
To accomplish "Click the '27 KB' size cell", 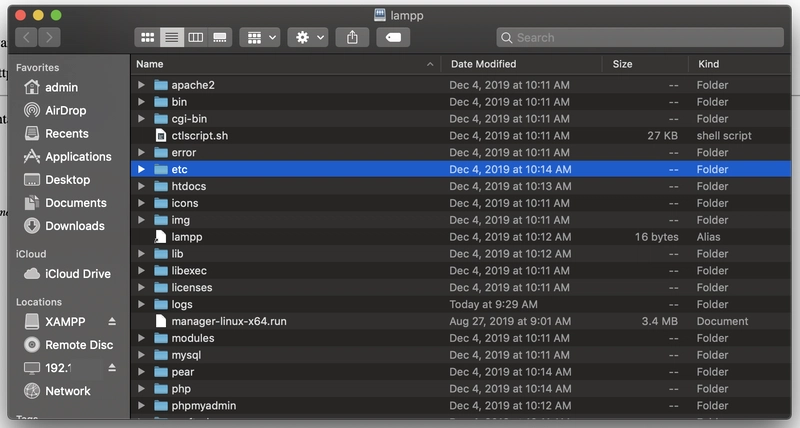I will pos(662,136).
